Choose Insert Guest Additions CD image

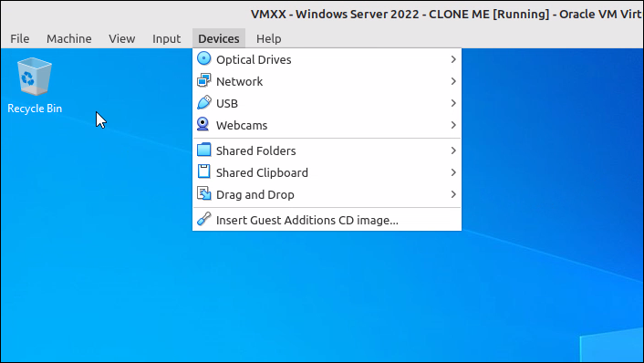(327, 220)
